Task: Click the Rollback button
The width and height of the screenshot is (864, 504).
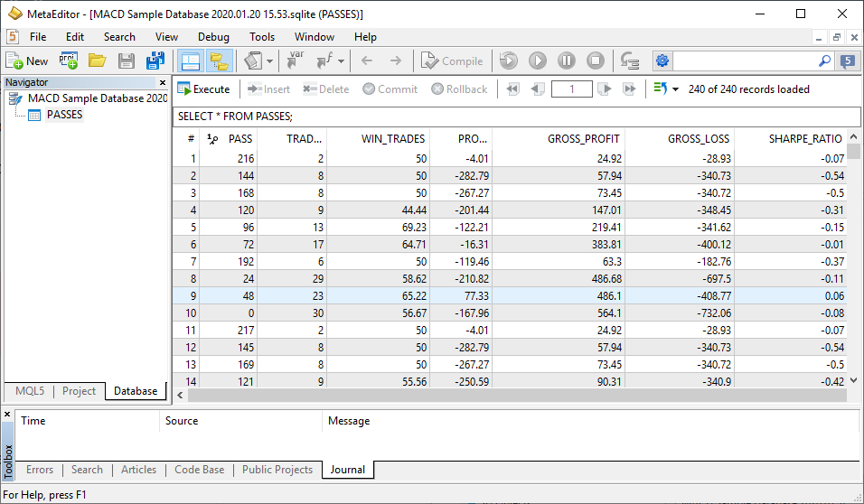Action: point(459,89)
